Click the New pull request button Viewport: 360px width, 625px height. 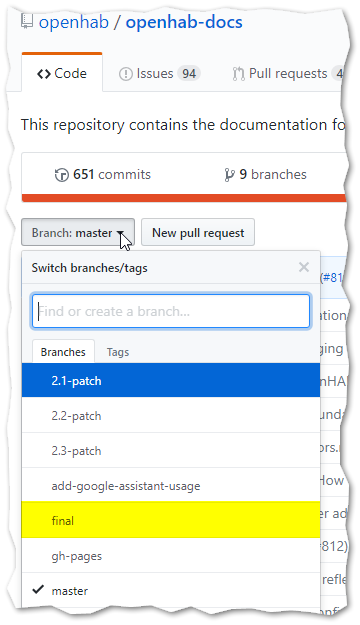point(198,232)
